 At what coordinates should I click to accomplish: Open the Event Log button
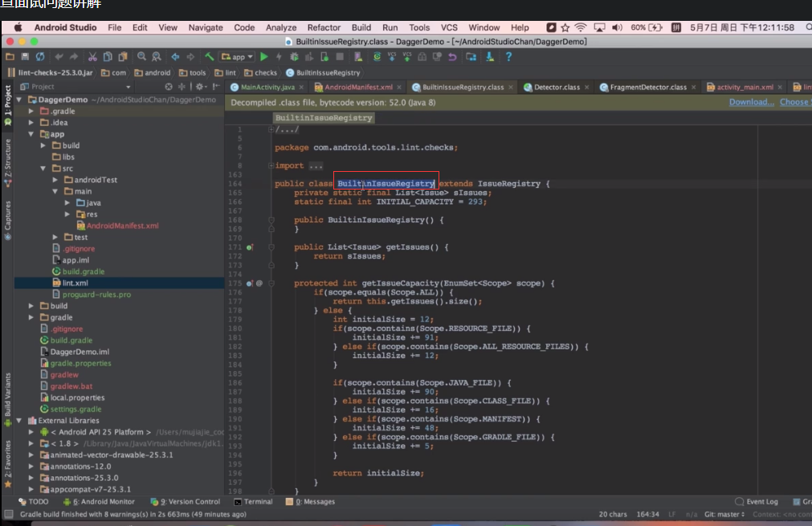point(757,502)
